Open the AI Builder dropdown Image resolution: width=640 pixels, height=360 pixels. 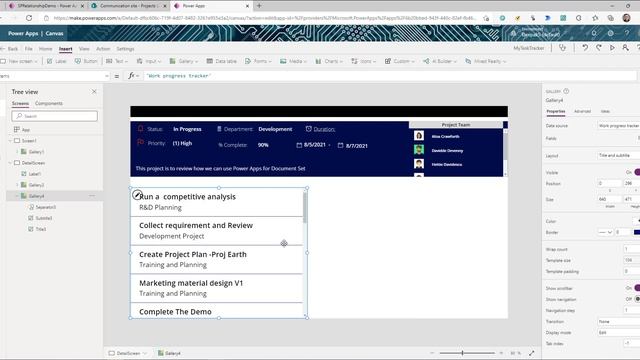[x=439, y=61]
